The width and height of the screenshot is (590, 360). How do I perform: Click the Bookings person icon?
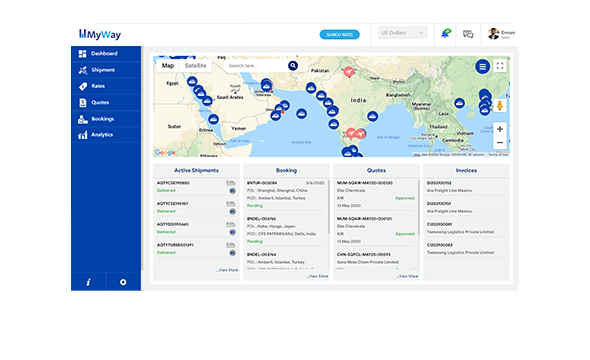click(x=82, y=119)
